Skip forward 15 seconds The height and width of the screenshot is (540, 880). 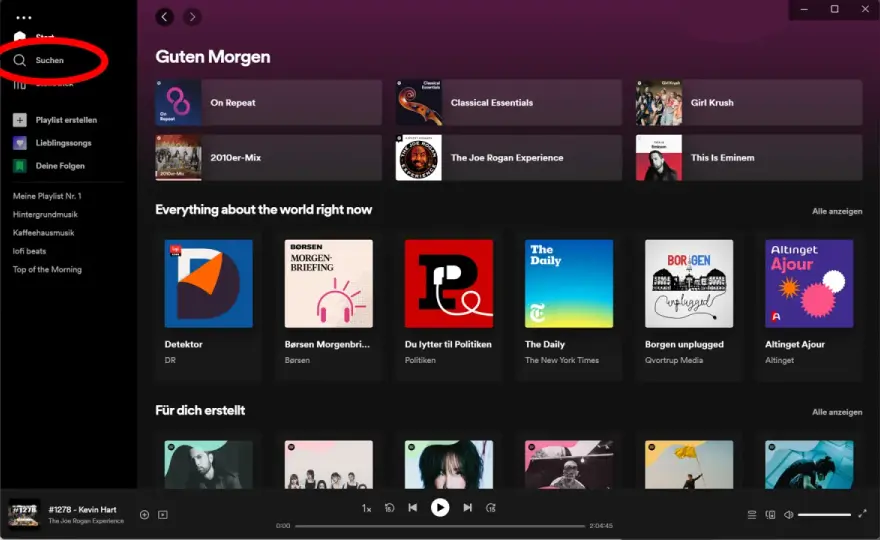point(491,508)
